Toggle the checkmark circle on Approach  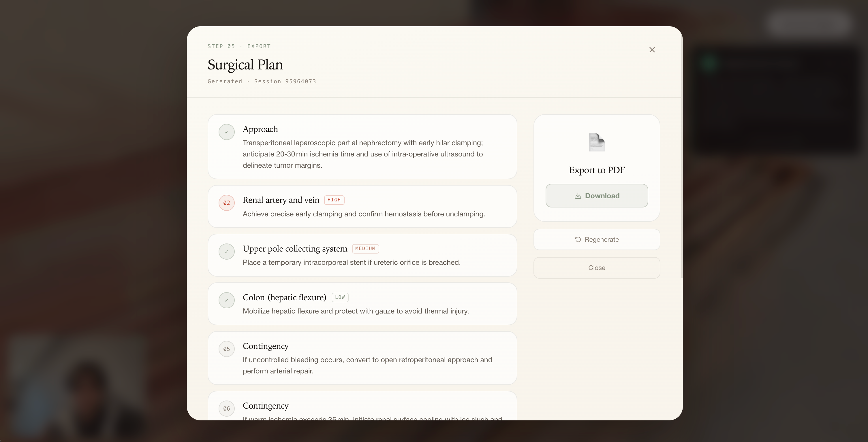pyautogui.click(x=226, y=132)
